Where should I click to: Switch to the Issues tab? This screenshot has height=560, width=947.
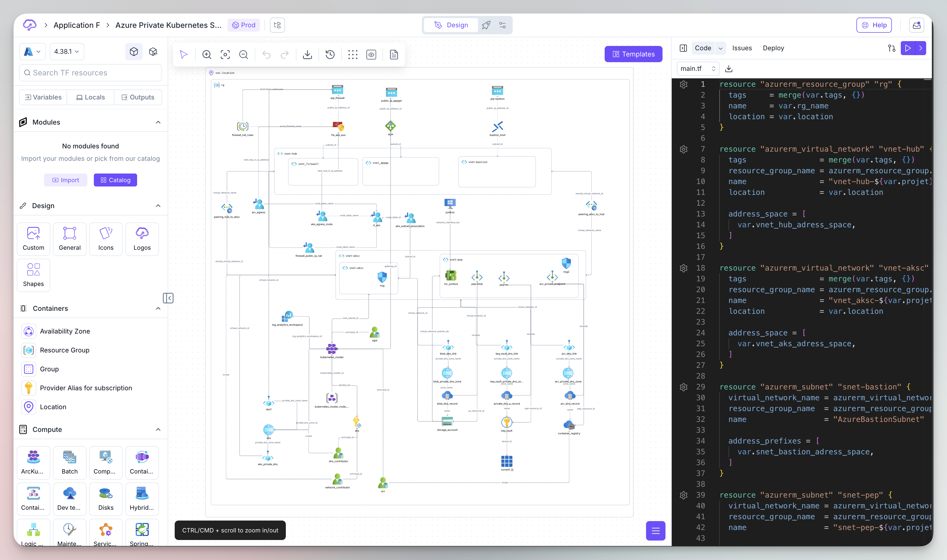(742, 48)
